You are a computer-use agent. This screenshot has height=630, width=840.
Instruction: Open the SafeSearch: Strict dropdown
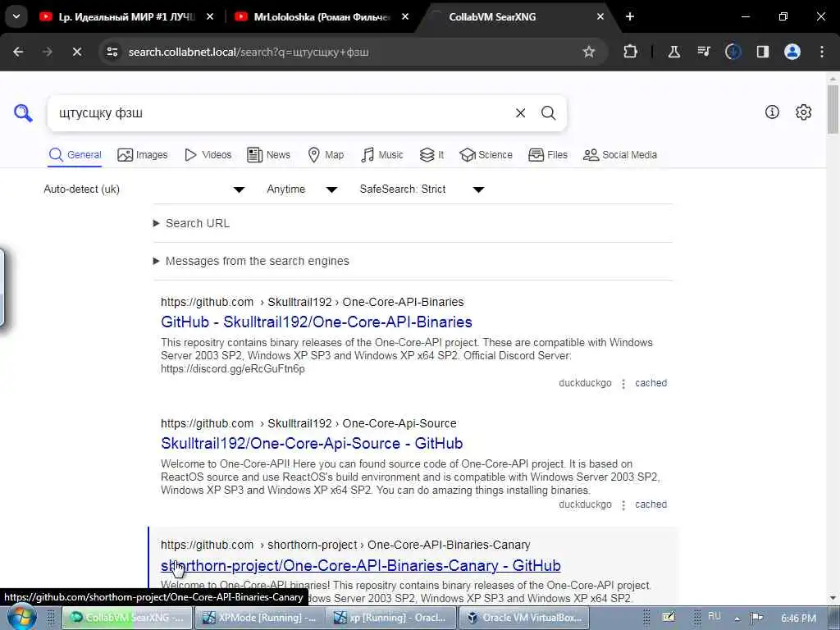[422, 189]
